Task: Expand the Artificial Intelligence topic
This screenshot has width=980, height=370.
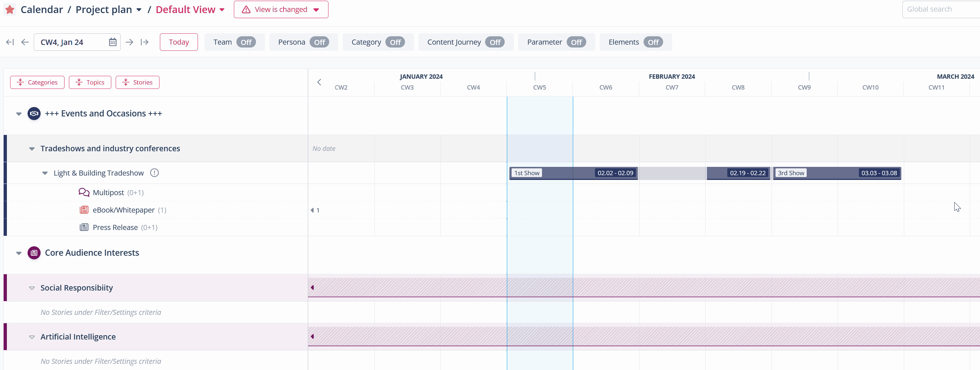Action: click(x=32, y=337)
